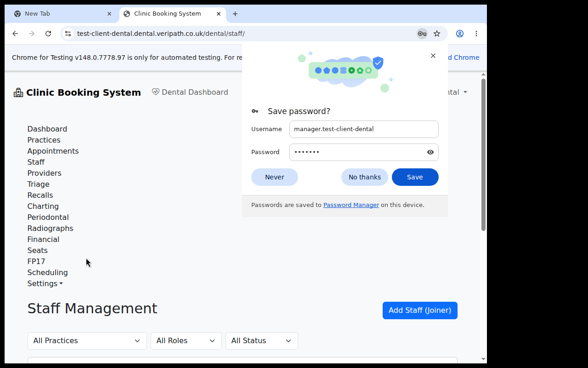Viewport: 588px width, 368px height.
Task: Switch to the Clinic Booking System tab
Action: (x=172, y=14)
